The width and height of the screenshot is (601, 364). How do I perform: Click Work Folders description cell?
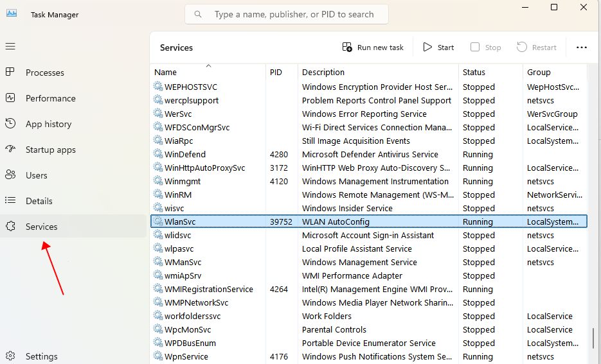tap(327, 316)
